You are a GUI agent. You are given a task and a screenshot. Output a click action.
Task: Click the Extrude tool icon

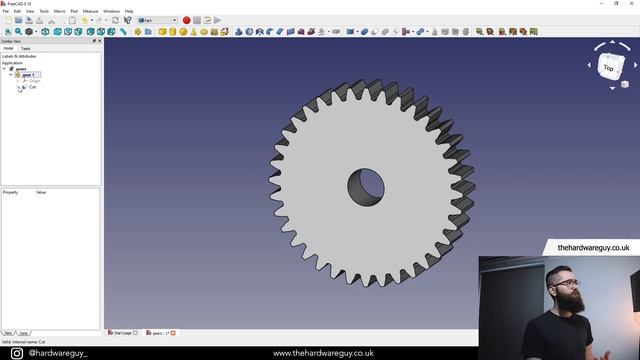pyautogui.click(x=239, y=31)
